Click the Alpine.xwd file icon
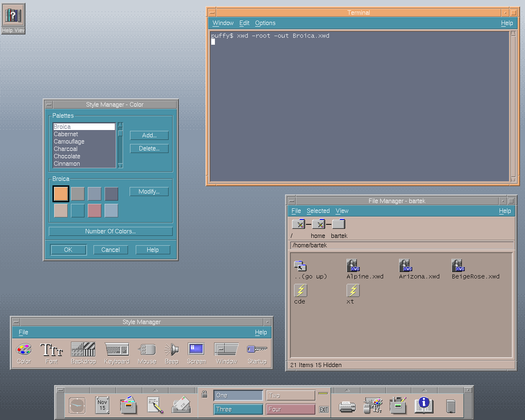The height and width of the screenshot is (420, 525). pos(352,266)
